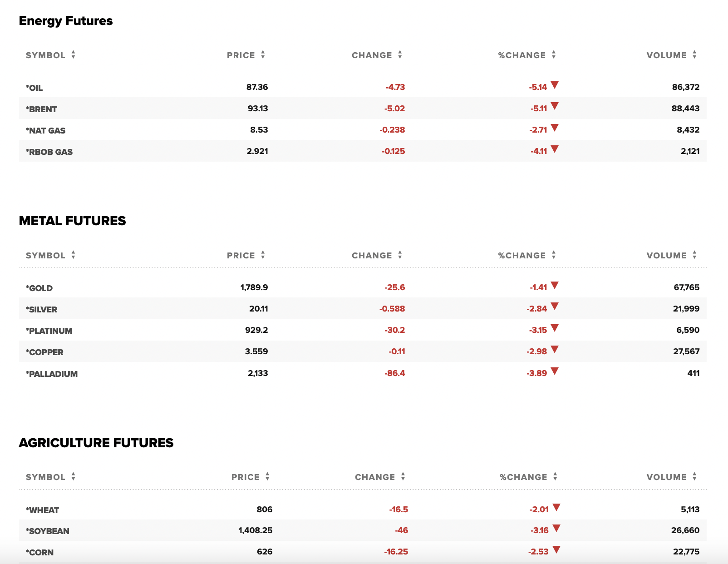
Task: Click Energy Futures Price sort arrows
Action: click(x=263, y=55)
